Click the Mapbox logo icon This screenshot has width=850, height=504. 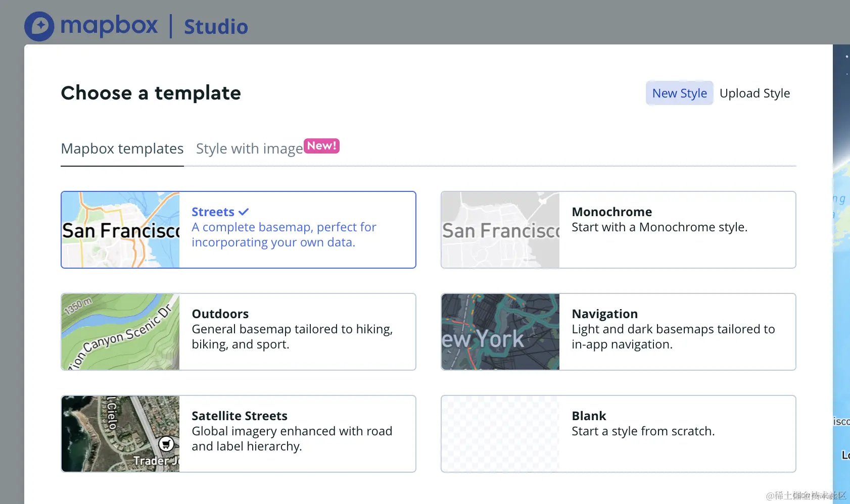pyautogui.click(x=39, y=26)
